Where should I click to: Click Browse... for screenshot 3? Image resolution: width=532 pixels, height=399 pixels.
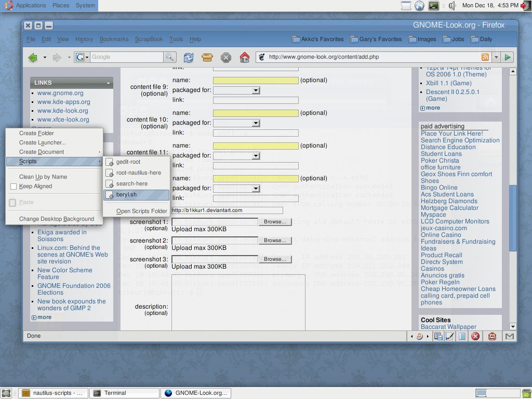click(x=275, y=259)
